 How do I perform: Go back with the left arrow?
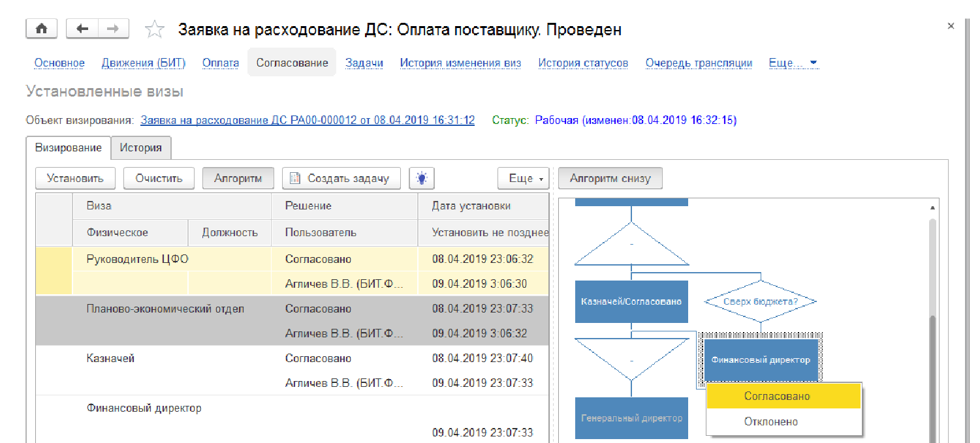[x=82, y=29]
